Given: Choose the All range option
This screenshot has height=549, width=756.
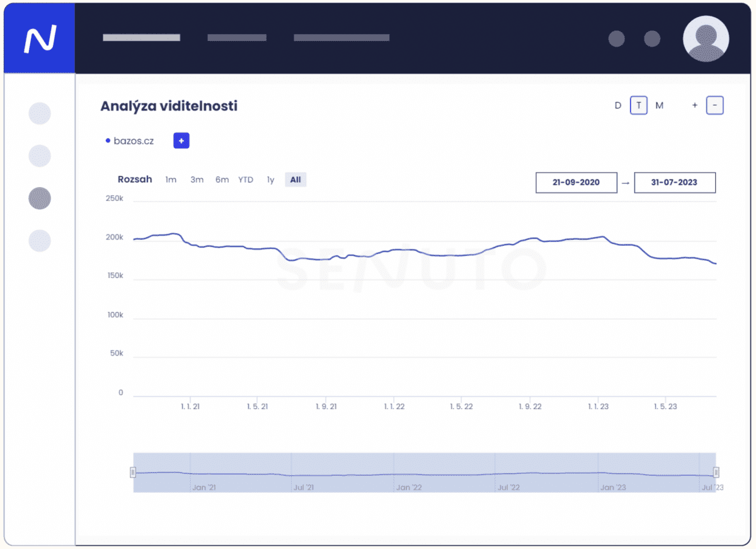Looking at the screenshot, I should point(295,180).
